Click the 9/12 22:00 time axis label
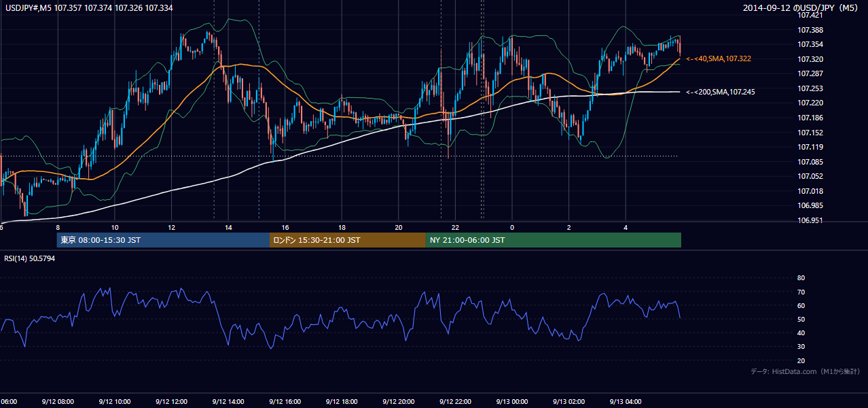This screenshot has height=408, width=868. pos(455,402)
